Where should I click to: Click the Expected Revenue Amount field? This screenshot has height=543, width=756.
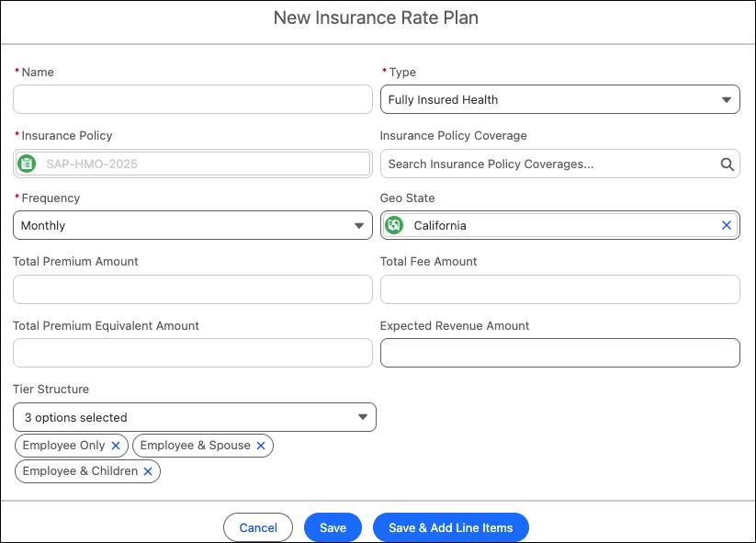[559, 353]
